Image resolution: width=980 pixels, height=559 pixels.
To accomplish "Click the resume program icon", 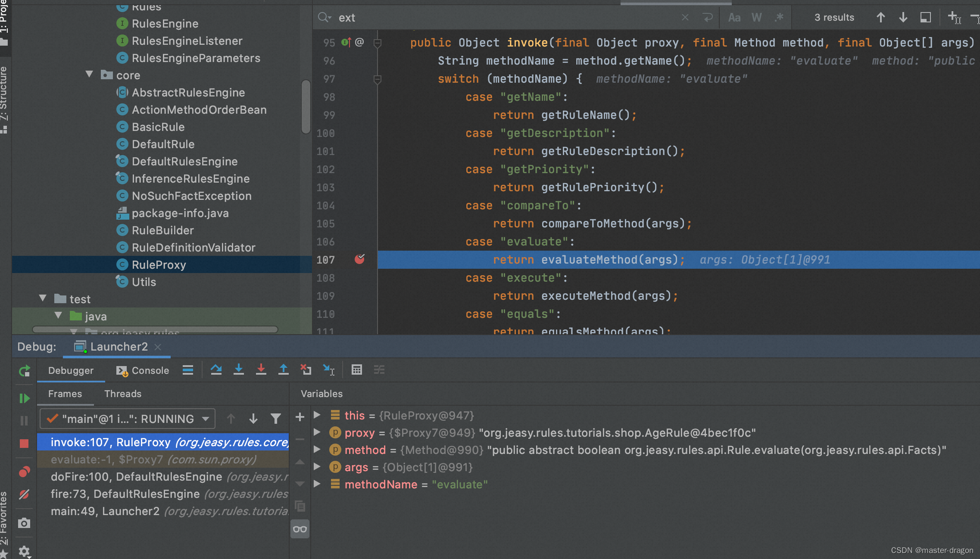I will pos(25,398).
